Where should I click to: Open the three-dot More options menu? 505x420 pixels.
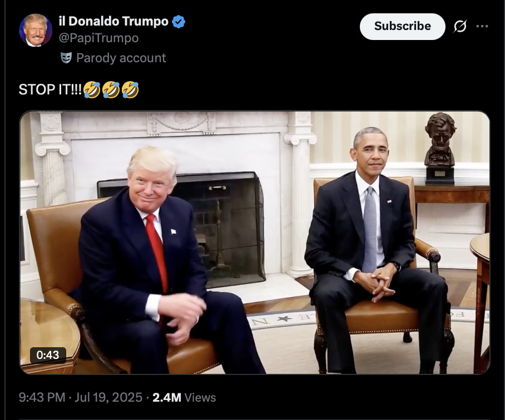(482, 26)
